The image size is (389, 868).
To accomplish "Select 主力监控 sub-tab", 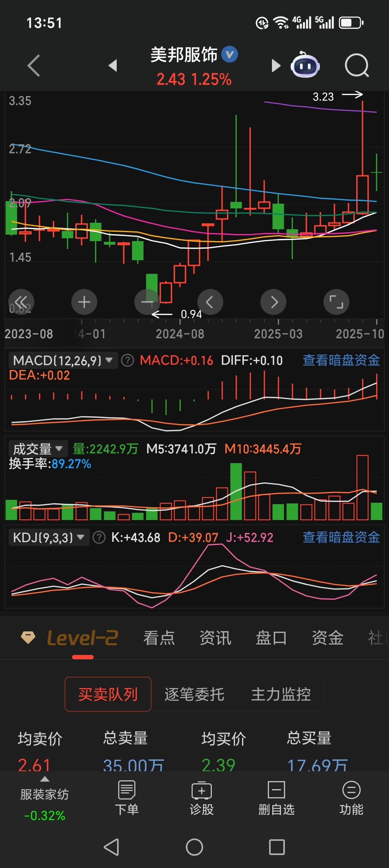I will tap(281, 694).
